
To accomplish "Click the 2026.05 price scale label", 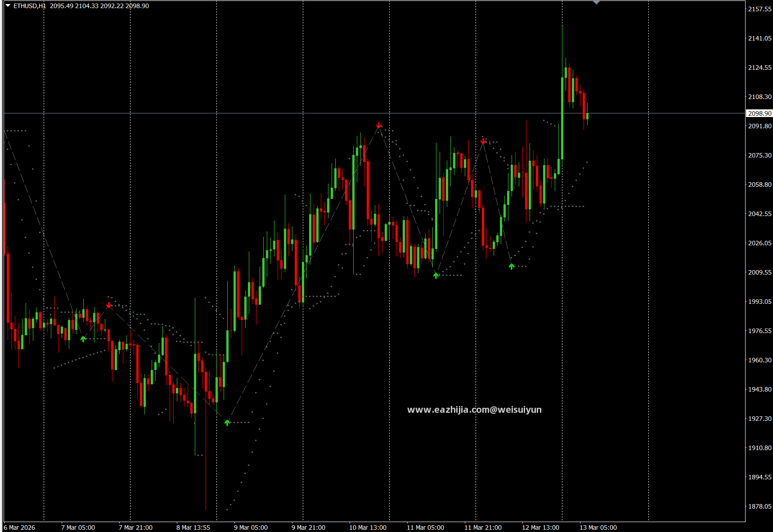I will 760,243.
